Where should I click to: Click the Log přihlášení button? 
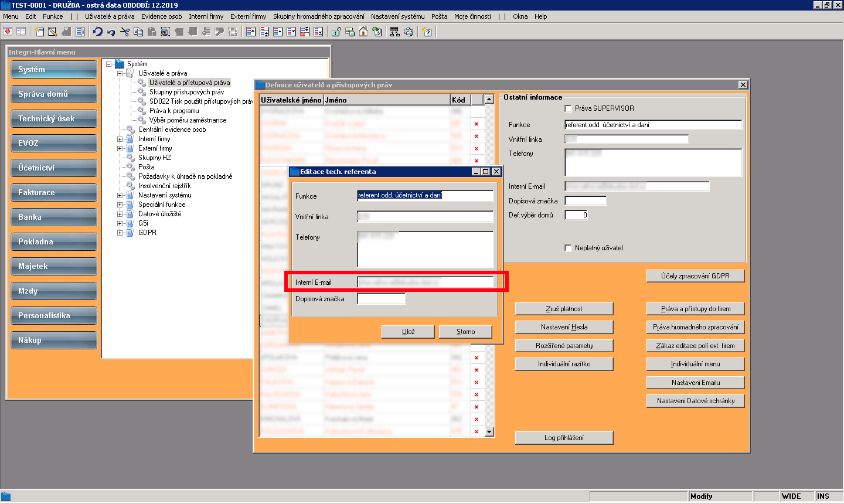(564, 438)
